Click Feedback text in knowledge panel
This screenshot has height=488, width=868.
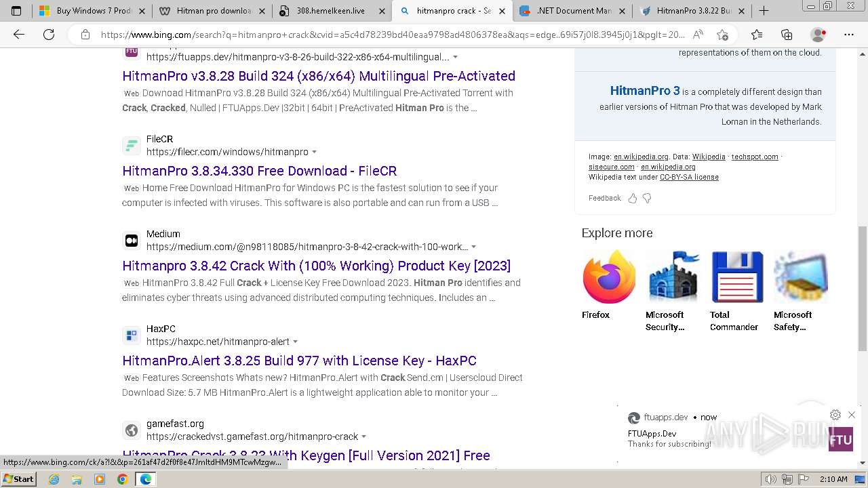click(x=605, y=198)
